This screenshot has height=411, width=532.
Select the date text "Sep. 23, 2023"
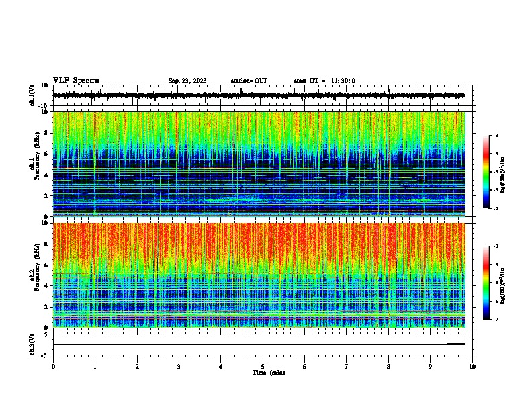[187, 81]
